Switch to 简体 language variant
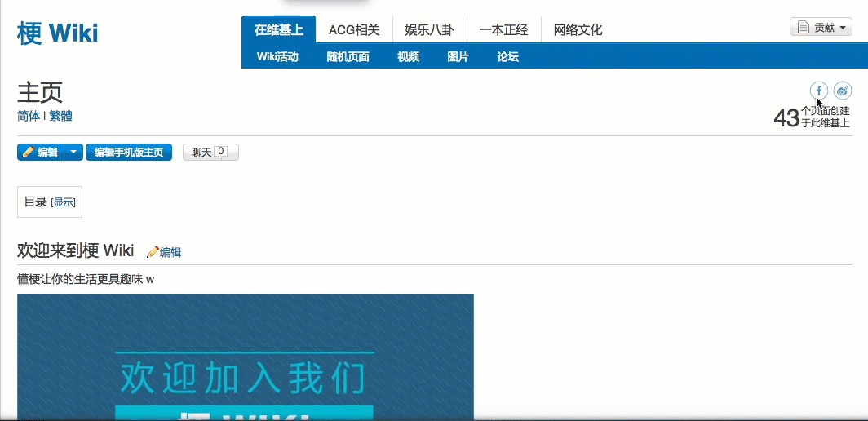The height and width of the screenshot is (421, 868). coord(29,117)
